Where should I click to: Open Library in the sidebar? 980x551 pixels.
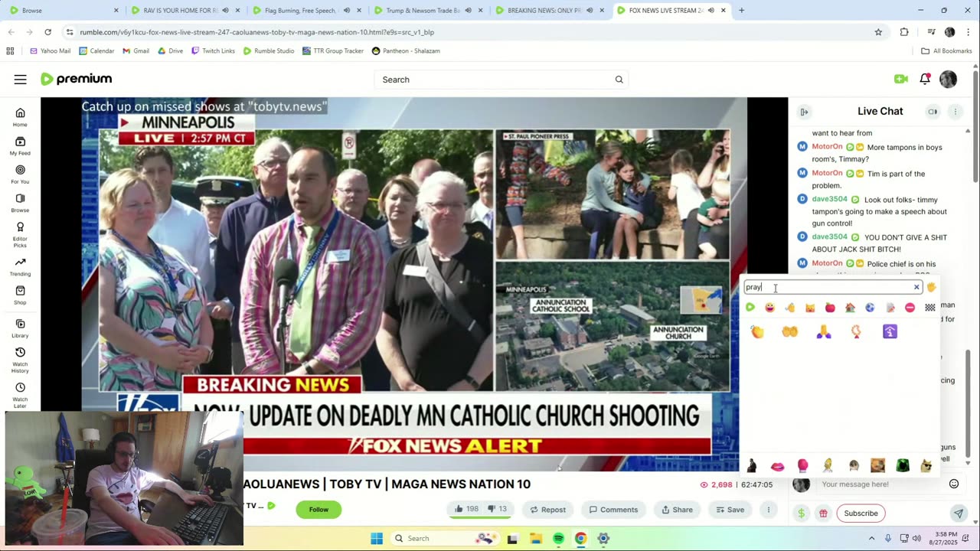pos(20,328)
